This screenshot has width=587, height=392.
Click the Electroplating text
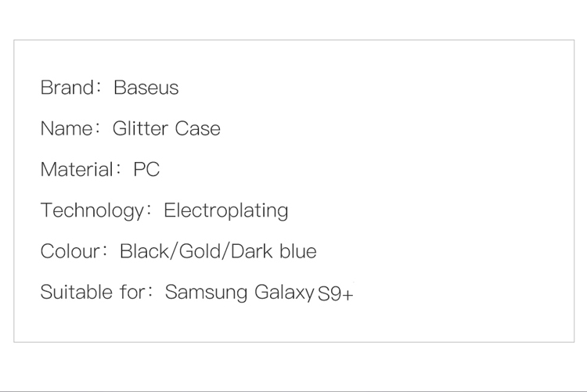coord(225,210)
